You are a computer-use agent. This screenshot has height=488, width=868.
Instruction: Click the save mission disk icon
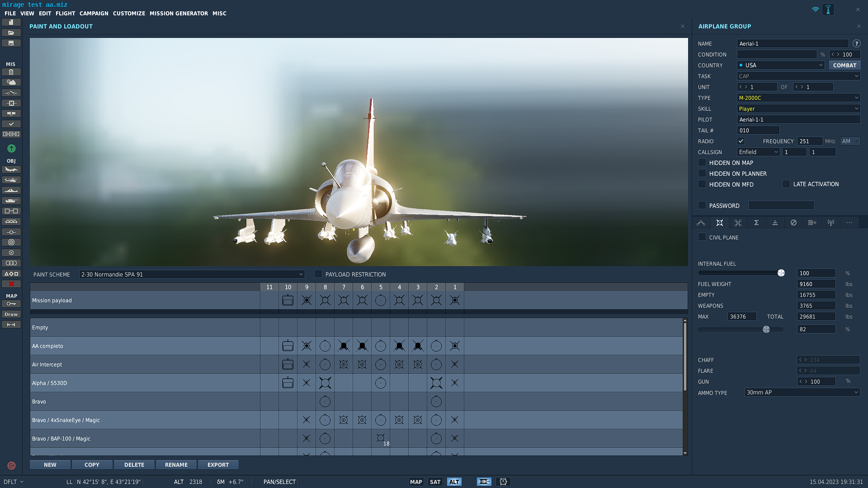coord(11,43)
